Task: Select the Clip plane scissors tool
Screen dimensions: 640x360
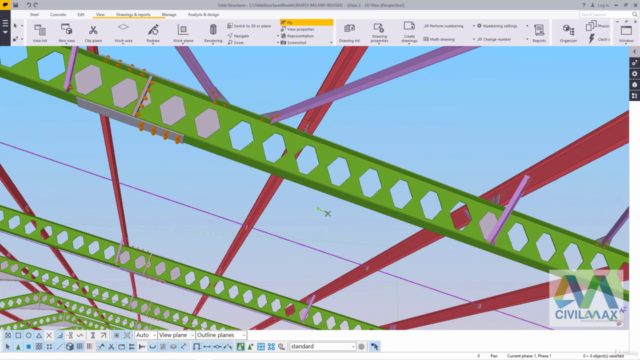Action: pyautogui.click(x=93, y=33)
